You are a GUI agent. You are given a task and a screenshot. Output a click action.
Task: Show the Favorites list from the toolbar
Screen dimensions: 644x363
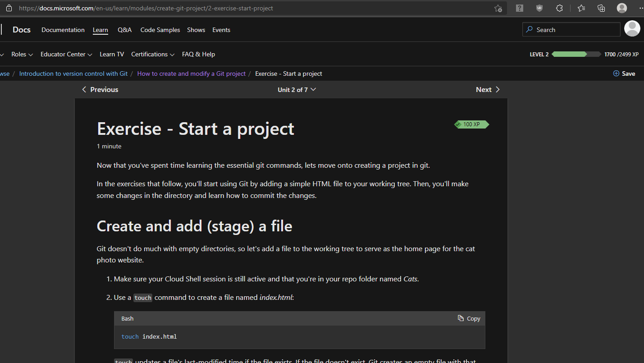(x=581, y=8)
